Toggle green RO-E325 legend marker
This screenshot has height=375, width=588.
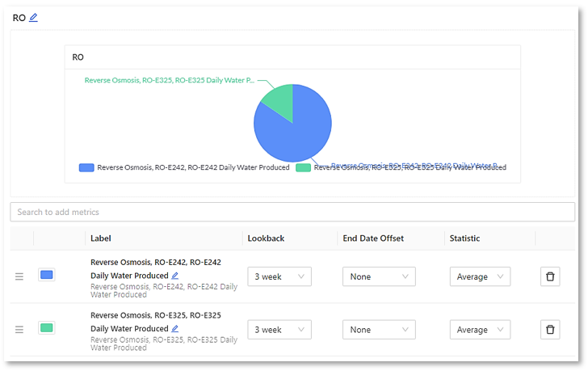pos(303,167)
